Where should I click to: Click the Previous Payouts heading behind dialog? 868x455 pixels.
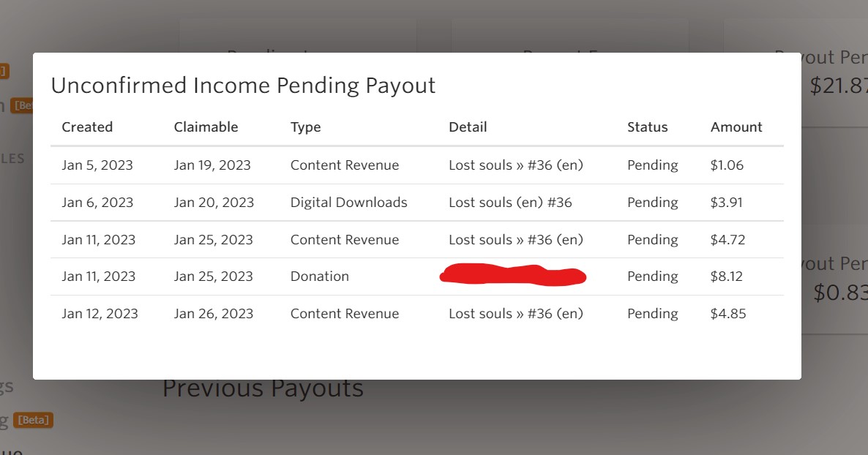tap(263, 389)
